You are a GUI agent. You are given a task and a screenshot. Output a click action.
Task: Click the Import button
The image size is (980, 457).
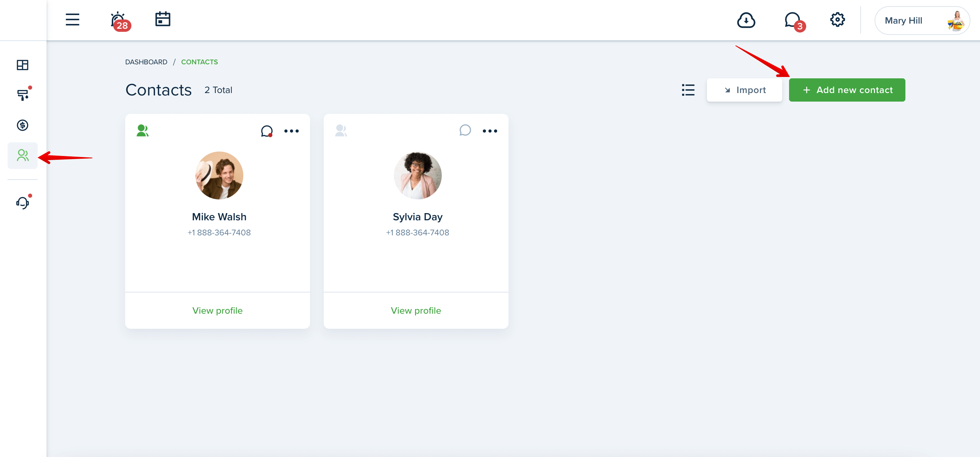744,90
